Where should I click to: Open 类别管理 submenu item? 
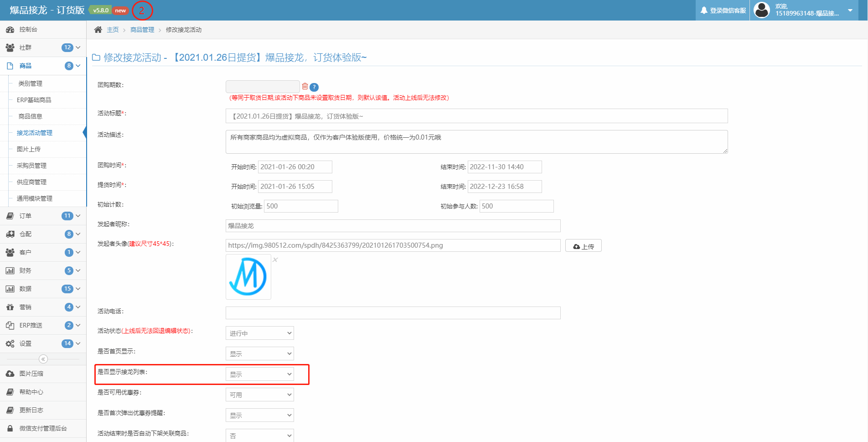point(30,83)
